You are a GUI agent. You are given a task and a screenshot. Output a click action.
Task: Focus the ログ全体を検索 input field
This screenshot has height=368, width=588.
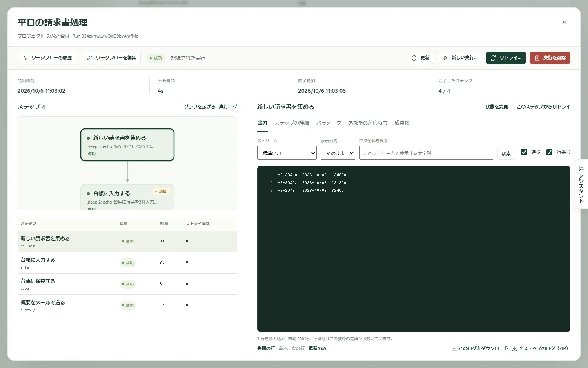[x=426, y=153]
